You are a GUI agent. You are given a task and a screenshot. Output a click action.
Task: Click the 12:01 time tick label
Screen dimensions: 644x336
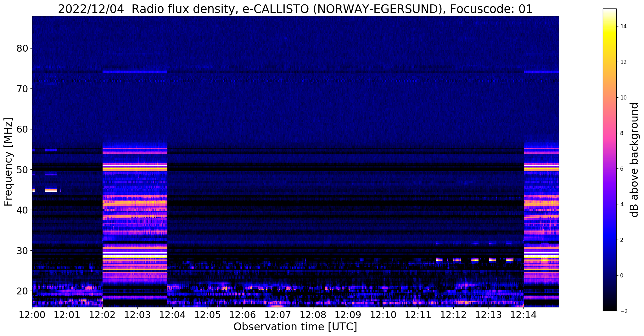point(67,315)
